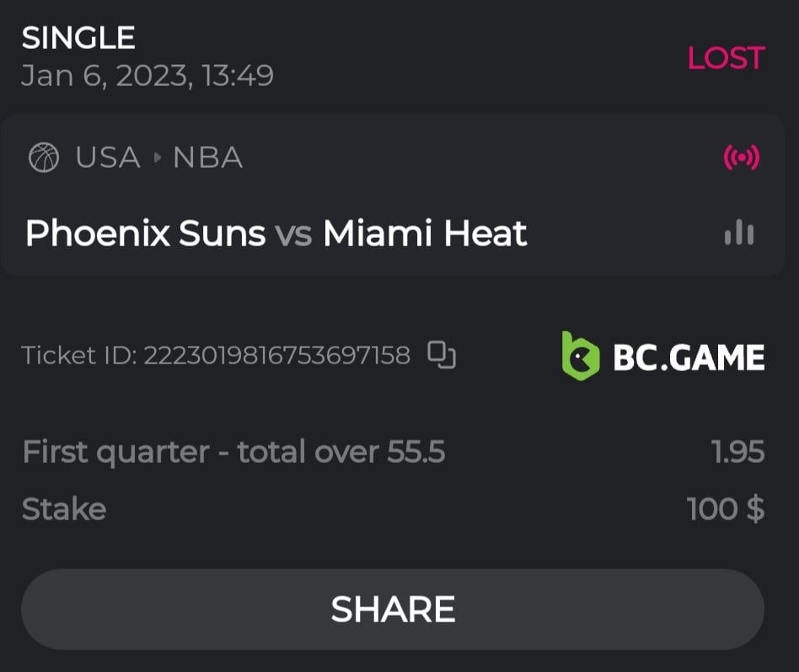Open the NBA league link
The width and height of the screenshot is (799, 672).
pyautogui.click(x=208, y=158)
